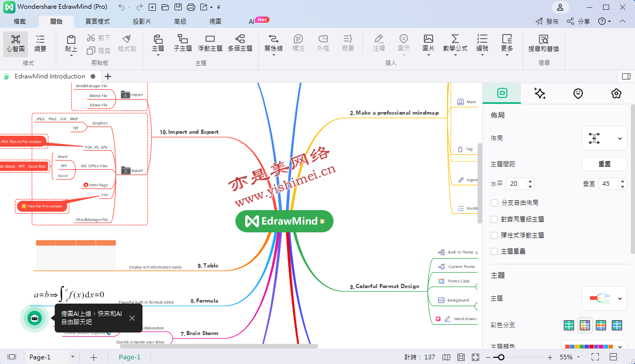Close the AI chat tooltip popup
The height and width of the screenshot is (364, 635).
[132, 318]
